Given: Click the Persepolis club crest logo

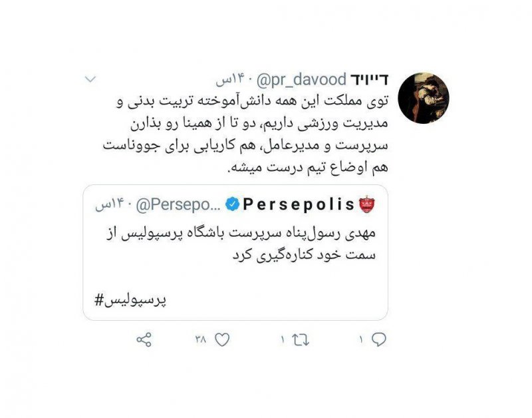Looking at the screenshot, I should pyautogui.click(x=367, y=204).
